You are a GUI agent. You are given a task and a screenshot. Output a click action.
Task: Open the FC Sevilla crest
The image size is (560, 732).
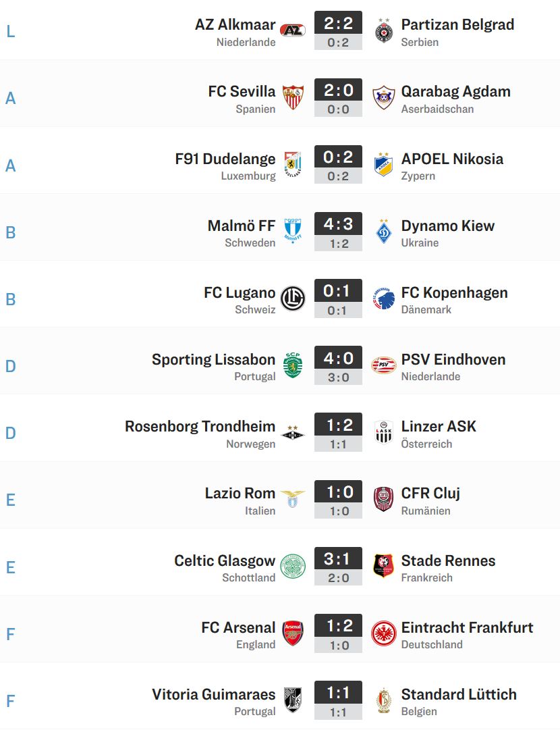coord(293,97)
